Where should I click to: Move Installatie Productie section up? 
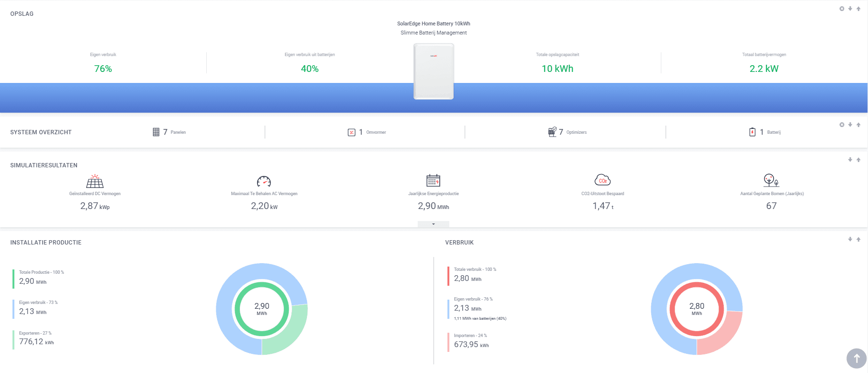point(858,239)
